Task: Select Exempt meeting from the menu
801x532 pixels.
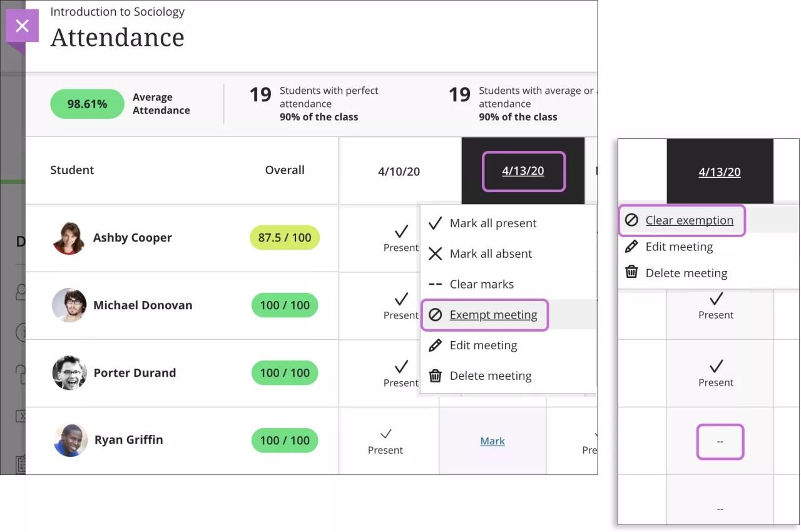Action: coord(493,315)
